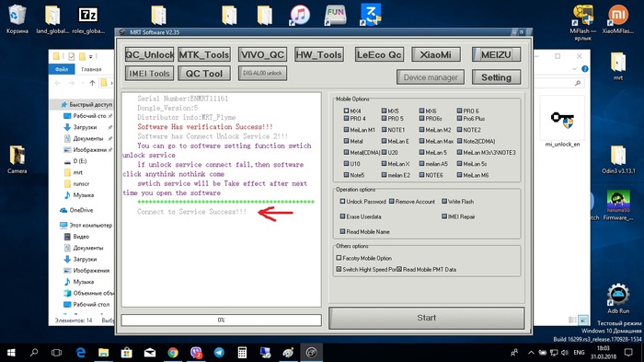Viewport: 644px width, 362px height.
Task: Open the rolex_global 7z archive icon
Action: point(88,18)
